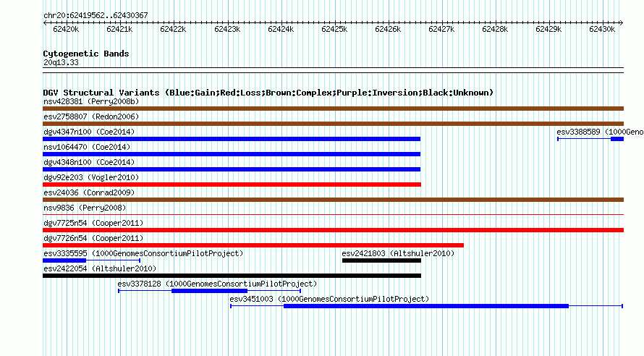Click the blue gain bar of dgv4348n100

[x=232, y=169]
